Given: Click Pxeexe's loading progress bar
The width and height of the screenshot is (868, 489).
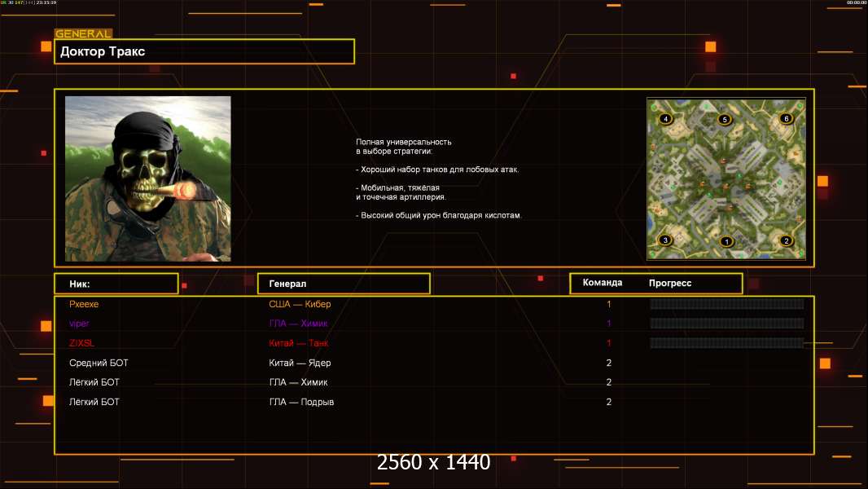Looking at the screenshot, I should (726, 304).
